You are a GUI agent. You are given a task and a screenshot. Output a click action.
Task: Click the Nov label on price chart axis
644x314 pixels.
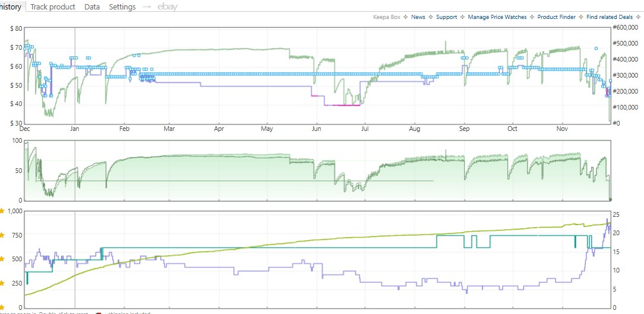[x=562, y=129]
